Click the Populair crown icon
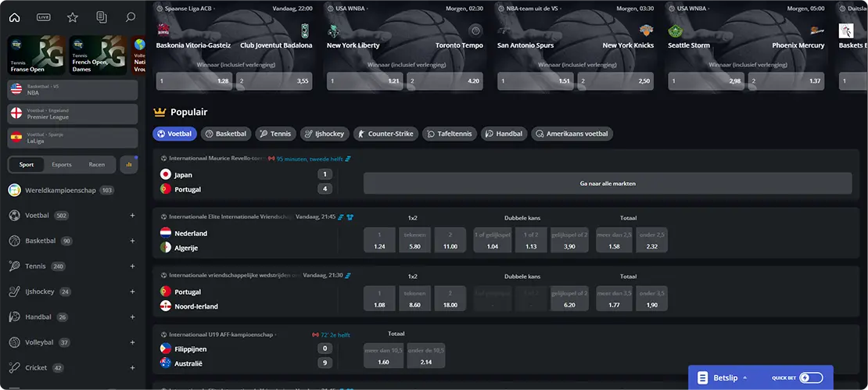This screenshot has height=390, width=868. coord(160,113)
